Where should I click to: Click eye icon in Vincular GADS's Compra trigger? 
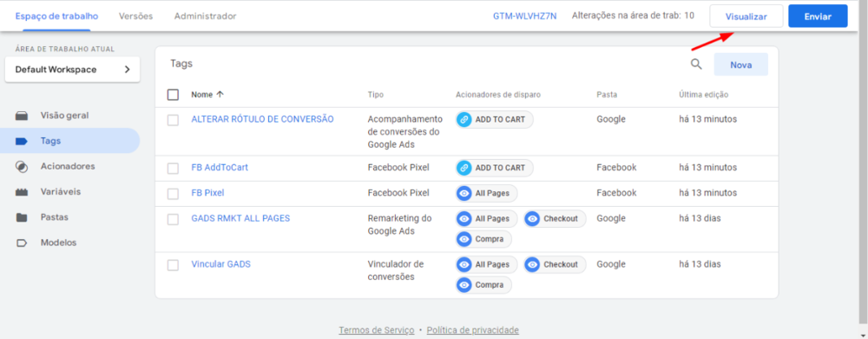464,285
